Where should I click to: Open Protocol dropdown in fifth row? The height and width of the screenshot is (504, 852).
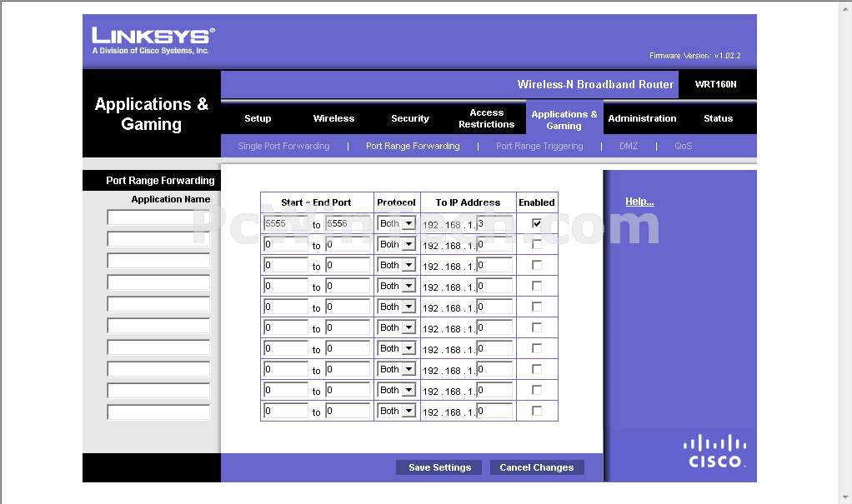pyautogui.click(x=397, y=307)
